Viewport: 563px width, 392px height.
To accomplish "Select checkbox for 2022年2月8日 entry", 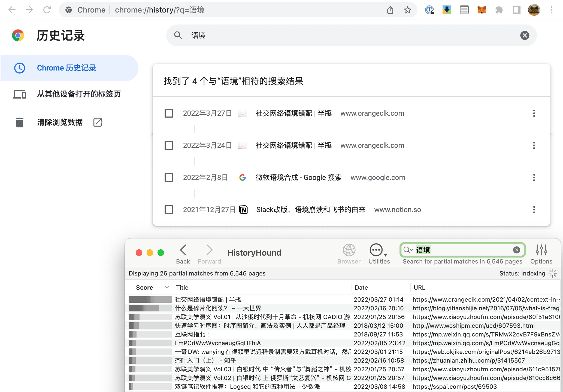I will (x=169, y=177).
